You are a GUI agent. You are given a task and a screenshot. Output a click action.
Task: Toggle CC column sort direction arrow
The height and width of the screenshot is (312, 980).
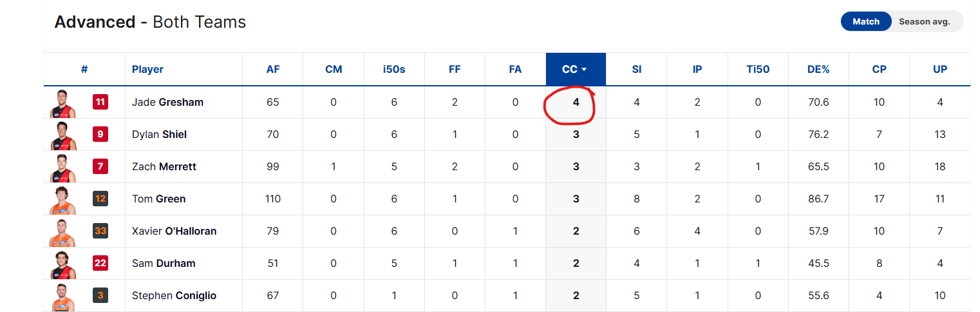[584, 70]
